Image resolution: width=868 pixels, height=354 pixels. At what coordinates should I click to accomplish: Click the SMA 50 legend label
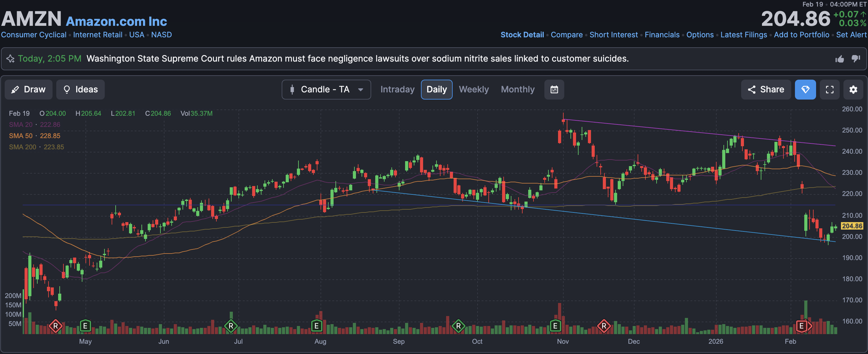pos(21,136)
